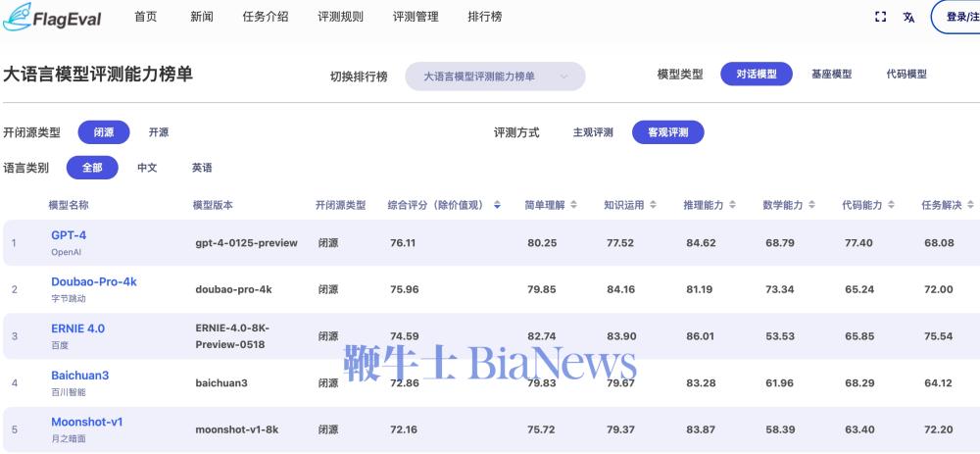This screenshot has width=980, height=454.
Task: Select 全部 language category
Action: (92, 168)
